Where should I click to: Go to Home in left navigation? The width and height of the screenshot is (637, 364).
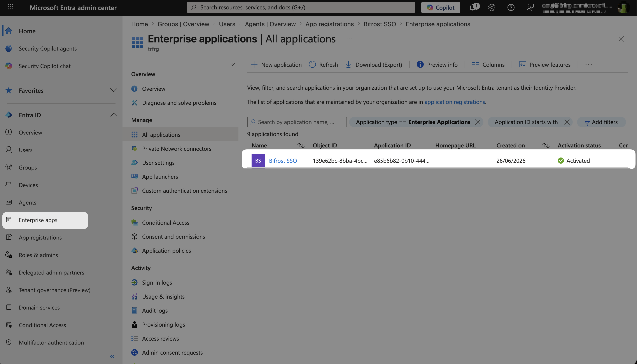coord(27,31)
